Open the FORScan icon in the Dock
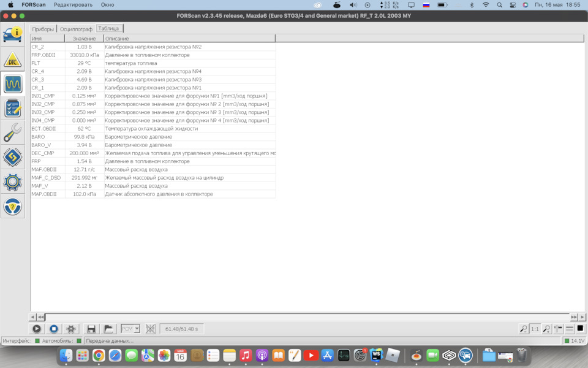The width and height of the screenshot is (588, 368). [x=466, y=355]
